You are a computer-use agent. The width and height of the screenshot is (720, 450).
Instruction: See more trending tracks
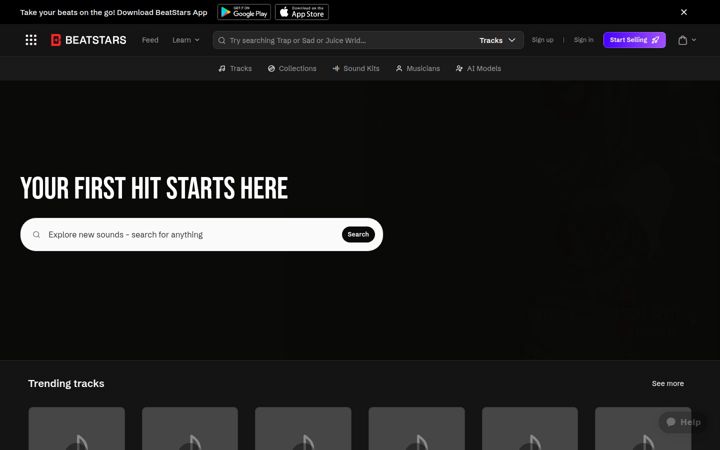668,383
